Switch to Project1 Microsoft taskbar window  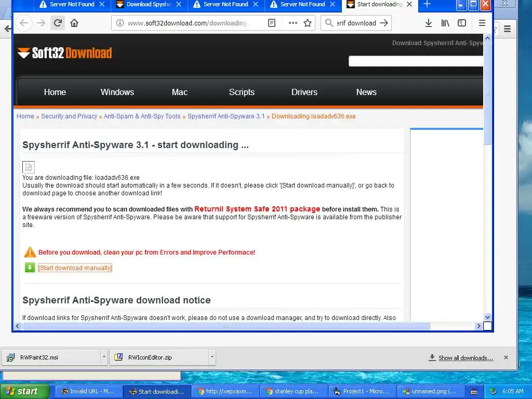[x=362, y=391]
